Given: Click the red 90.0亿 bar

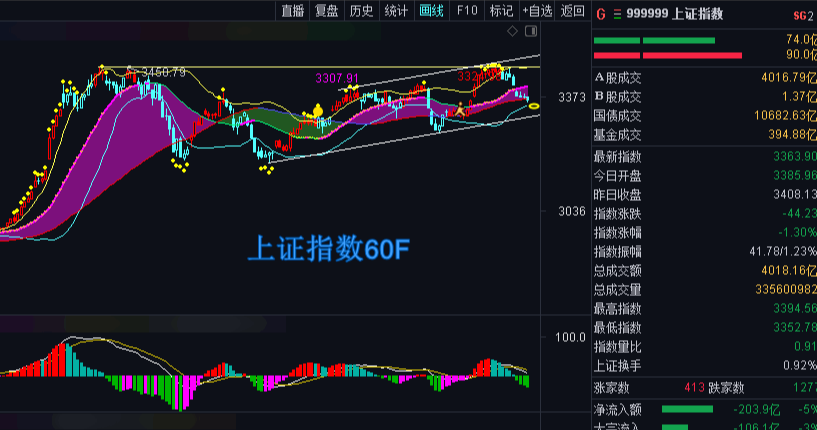Looking at the screenshot, I should coord(667,55).
